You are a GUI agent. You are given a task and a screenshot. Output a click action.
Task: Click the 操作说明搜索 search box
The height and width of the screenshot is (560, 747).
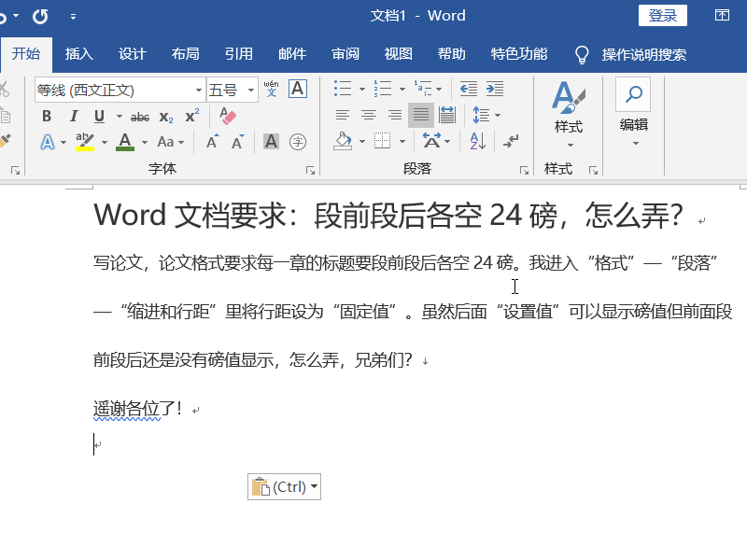643,54
